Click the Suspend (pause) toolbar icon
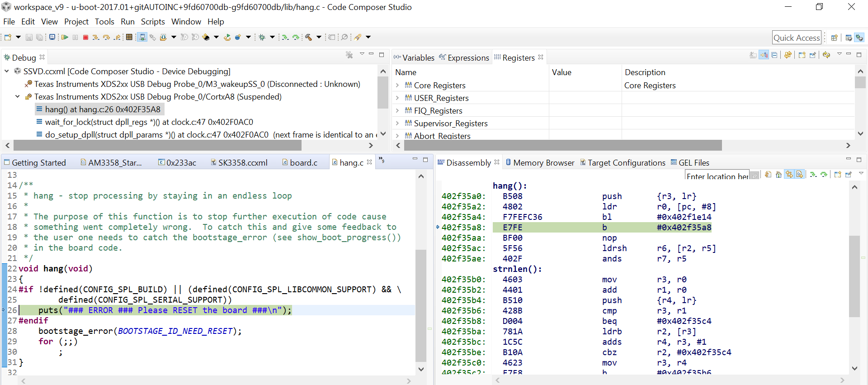868x385 pixels. tap(75, 37)
